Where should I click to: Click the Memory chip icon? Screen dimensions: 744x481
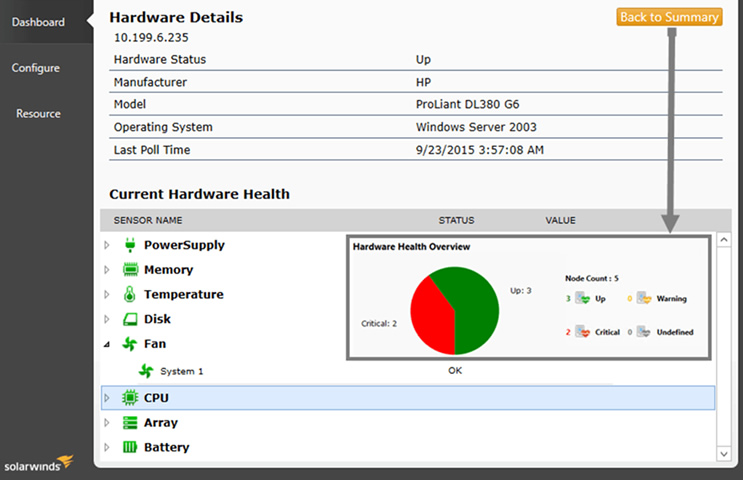click(x=130, y=269)
